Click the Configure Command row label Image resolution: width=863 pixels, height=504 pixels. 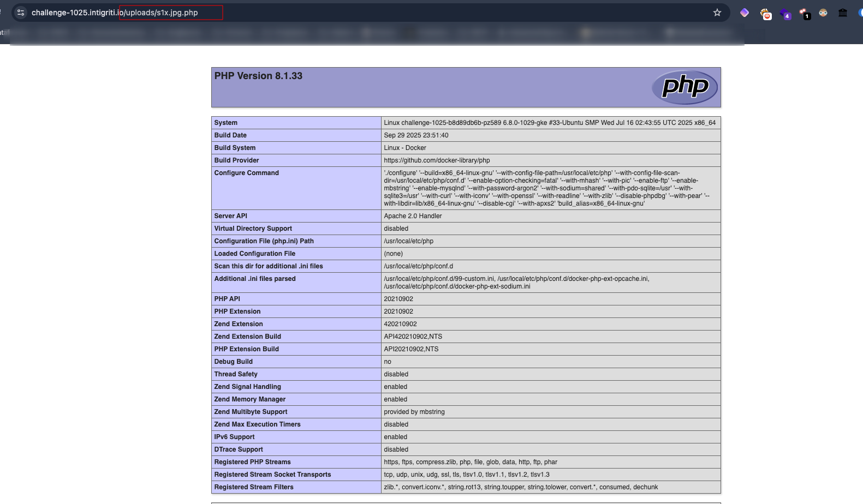[x=246, y=173]
